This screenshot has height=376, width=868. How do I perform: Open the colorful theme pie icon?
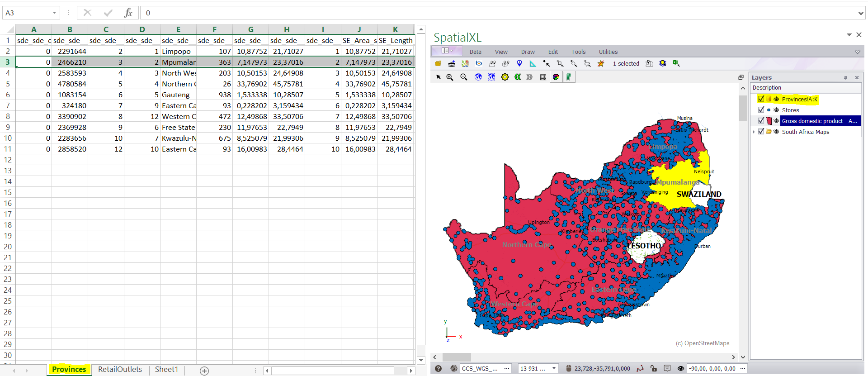pos(556,77)
